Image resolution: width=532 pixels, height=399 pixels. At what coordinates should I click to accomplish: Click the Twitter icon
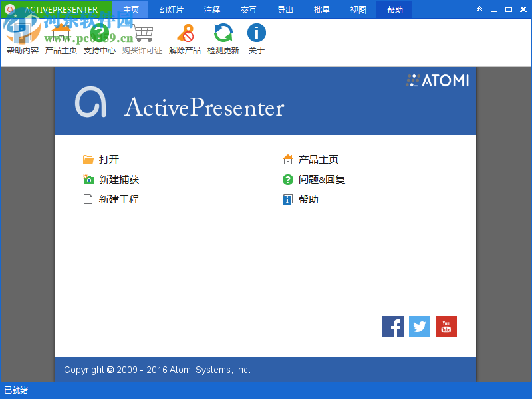click(x=419, y=327)
